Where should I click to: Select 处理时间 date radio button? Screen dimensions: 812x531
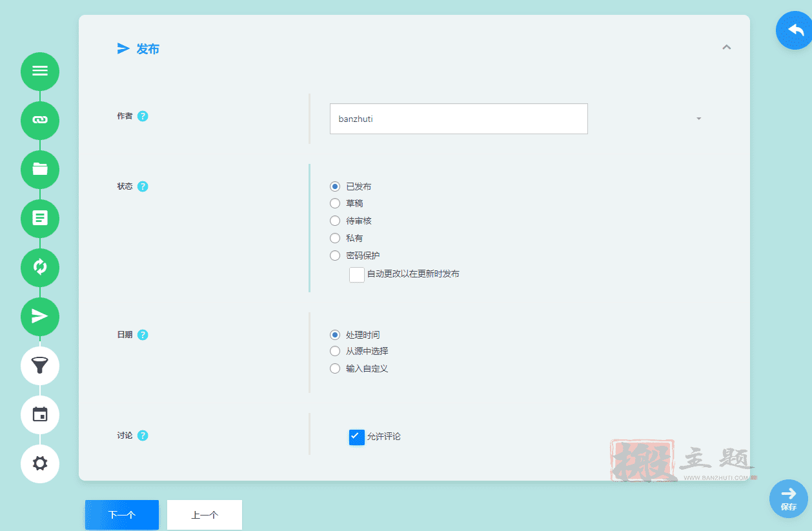(335, 335)
